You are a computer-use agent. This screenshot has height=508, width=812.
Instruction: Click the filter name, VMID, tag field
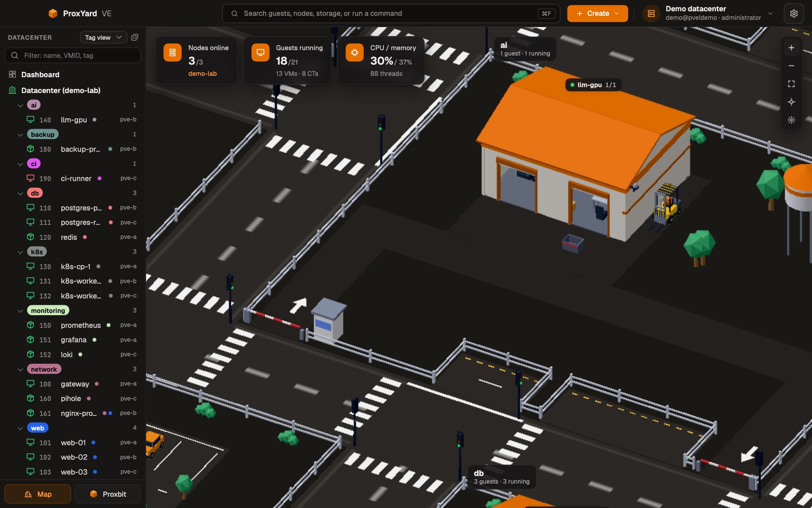click(73, 56)
